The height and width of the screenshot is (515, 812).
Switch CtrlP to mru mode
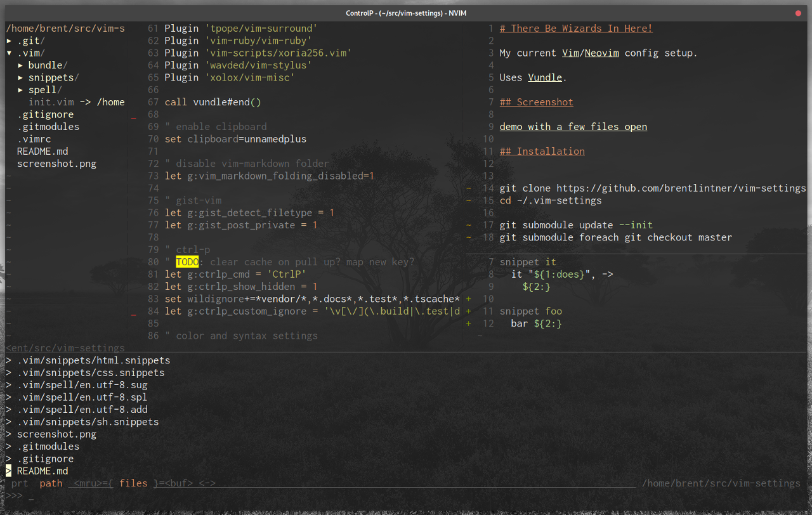(x=88, y=483)
